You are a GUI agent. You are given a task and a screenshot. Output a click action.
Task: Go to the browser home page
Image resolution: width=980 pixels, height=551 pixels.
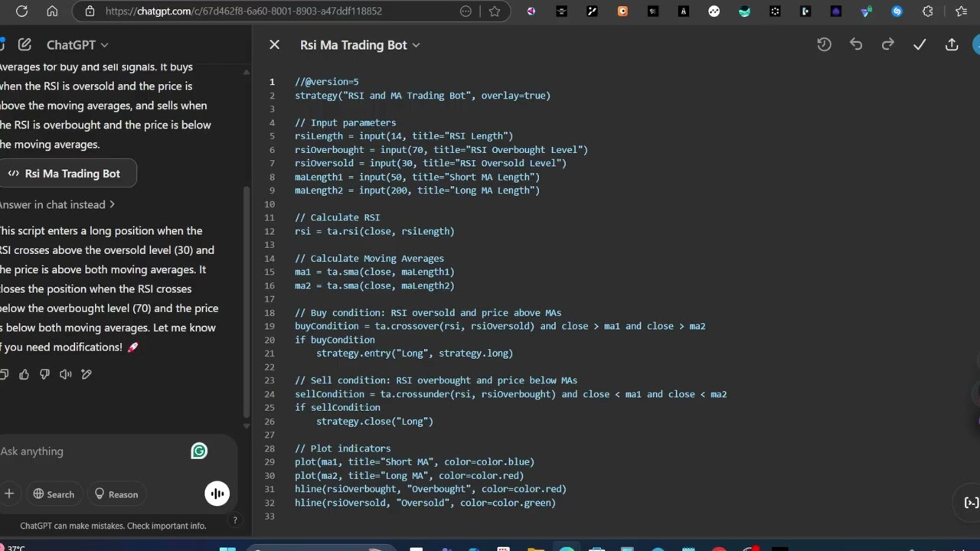52,11
